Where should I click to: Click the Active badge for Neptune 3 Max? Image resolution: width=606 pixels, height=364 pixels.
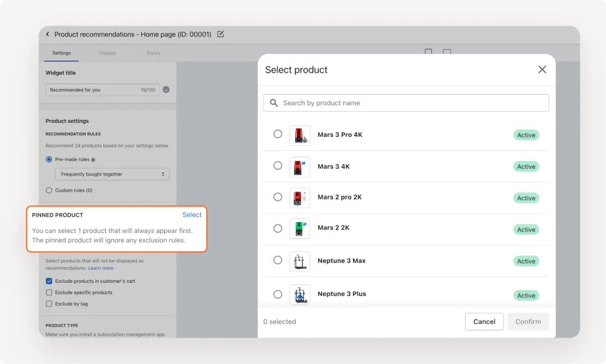526,261
